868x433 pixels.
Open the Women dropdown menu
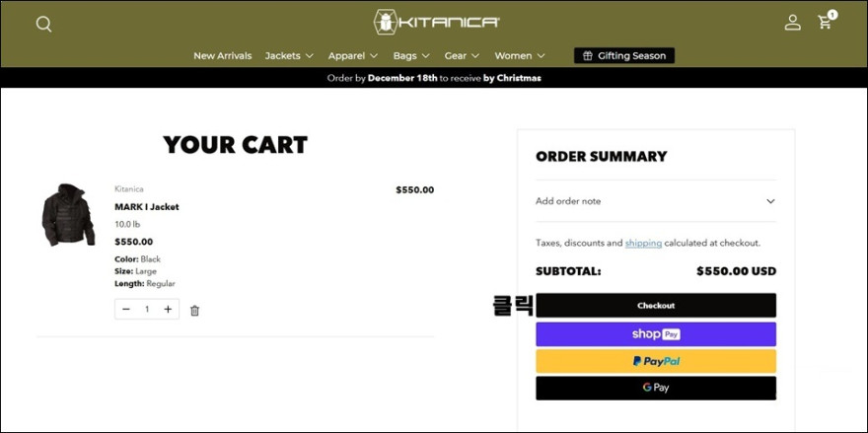click(520, 56)
